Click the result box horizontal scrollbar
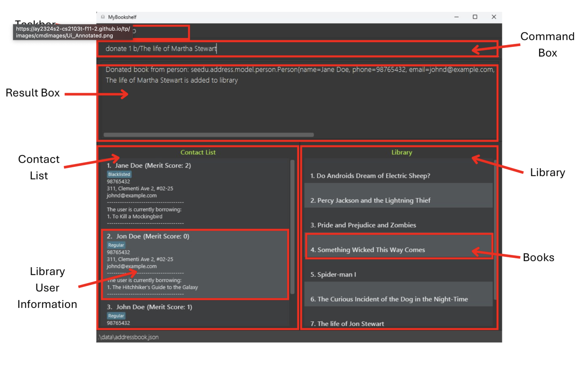Image resolution: width=588 pixels, height=365 pixels. pos(208,135)
